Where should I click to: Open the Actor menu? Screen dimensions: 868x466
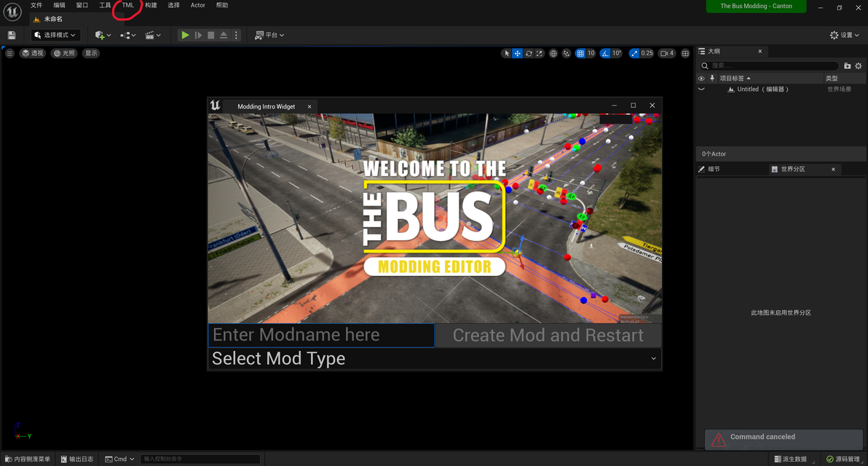pyautogui.click(x=197, y=5)
